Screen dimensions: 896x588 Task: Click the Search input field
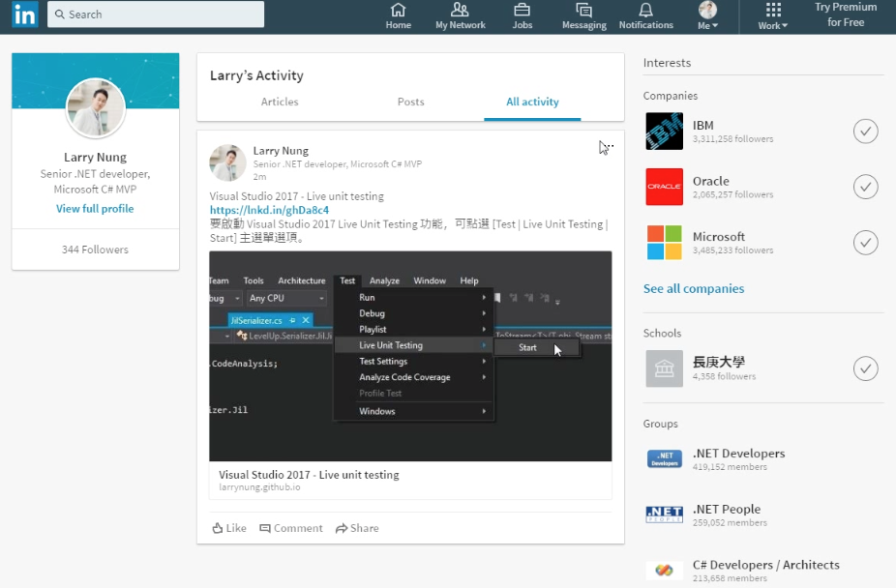coord(156,15)
